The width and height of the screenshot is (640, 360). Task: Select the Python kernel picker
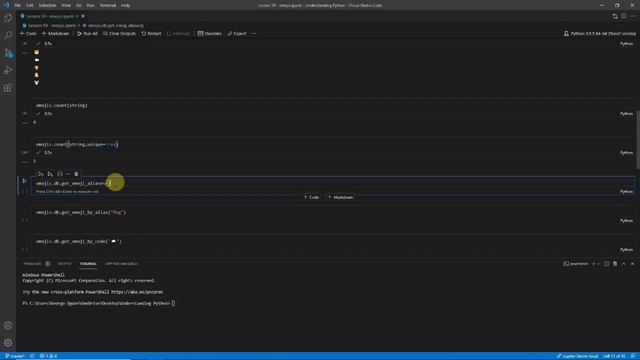click(600, 33)
